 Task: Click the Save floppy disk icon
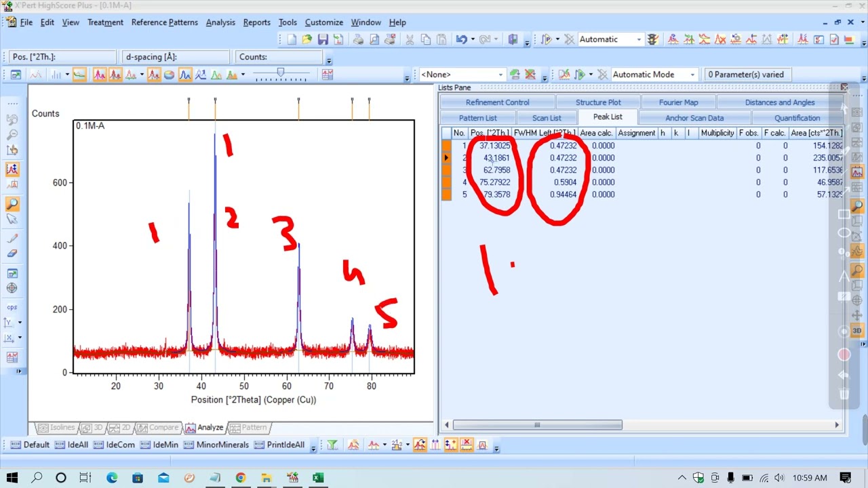pos(323,39)
